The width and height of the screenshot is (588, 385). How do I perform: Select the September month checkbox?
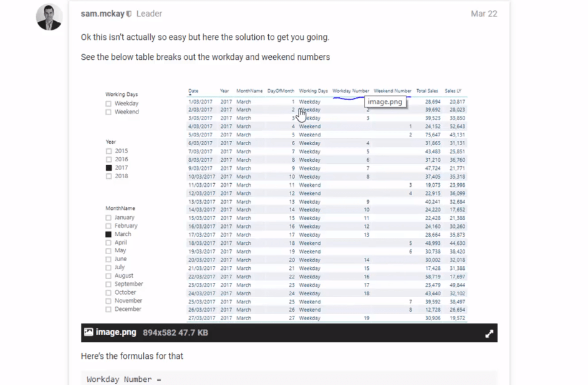click(108, 284)
